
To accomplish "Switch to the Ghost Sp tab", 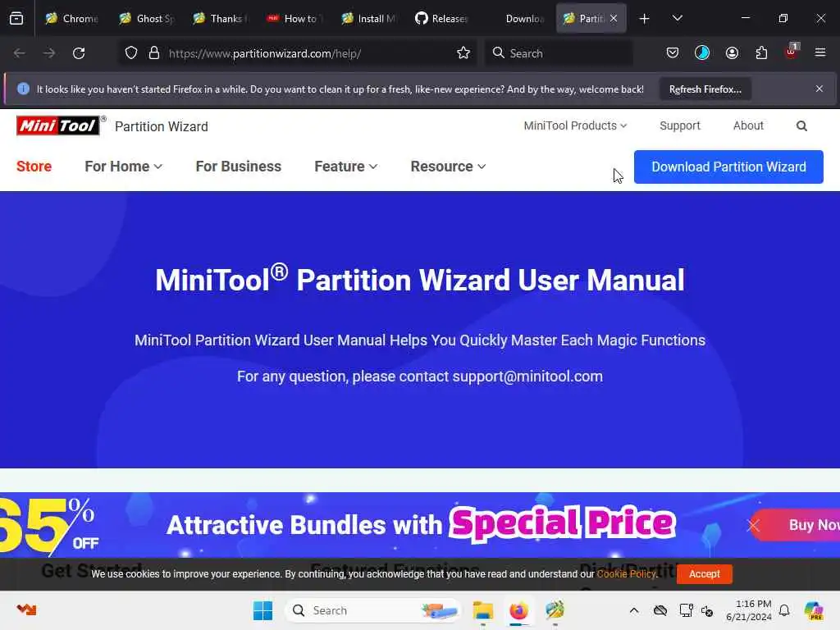I will 146,18.
